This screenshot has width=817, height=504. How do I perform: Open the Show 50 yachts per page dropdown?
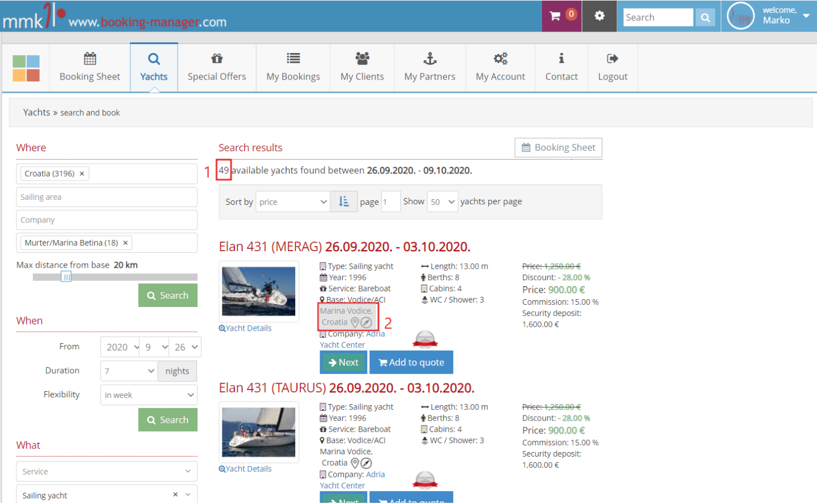pyautogui.click(x=442, y=201)
